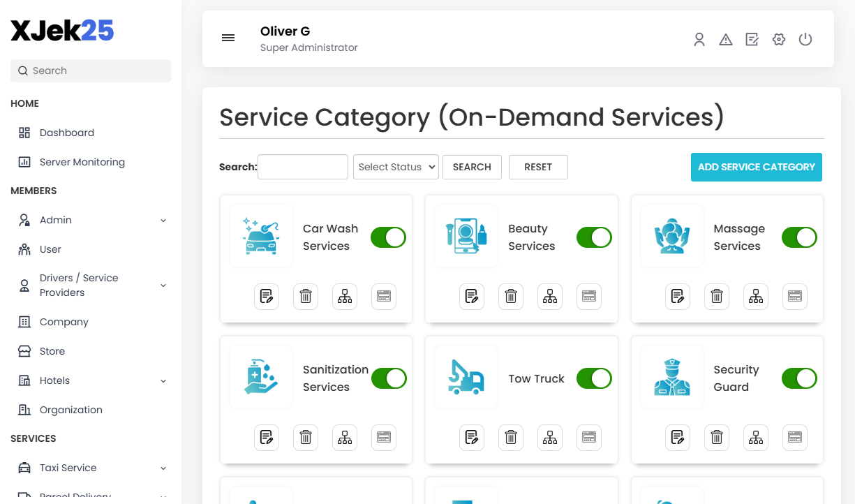Viewport: 855px width, 504px height.
Task: Click the delete icon on Security Guard card
Action: coord(716,437)
